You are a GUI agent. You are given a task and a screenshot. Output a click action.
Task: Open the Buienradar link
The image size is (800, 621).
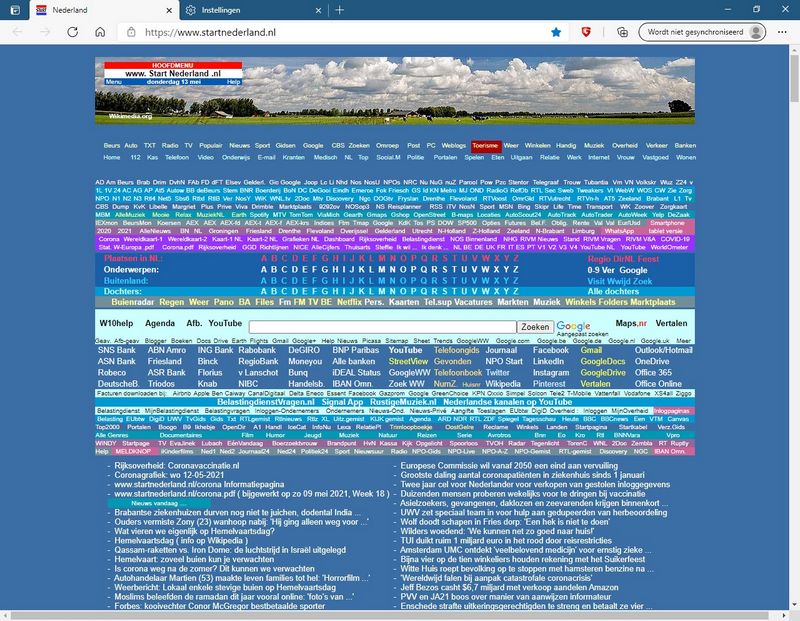[x=133, y=302]
